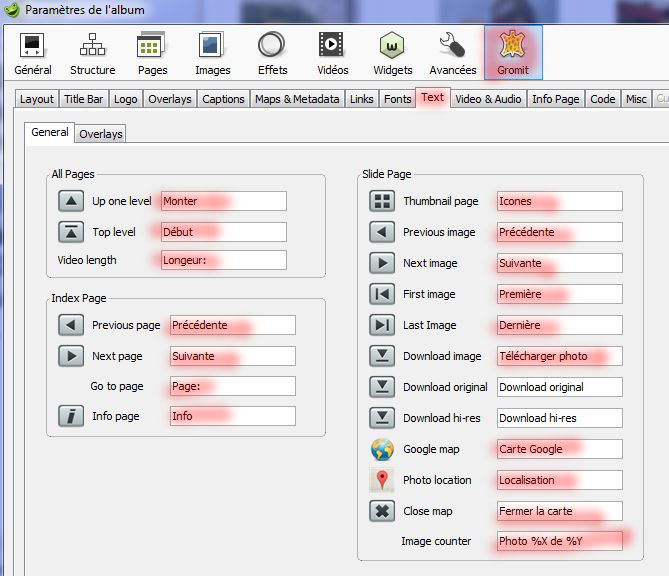Click the Image counter text field
669x576 pixels.
click(x=559, y=541)
